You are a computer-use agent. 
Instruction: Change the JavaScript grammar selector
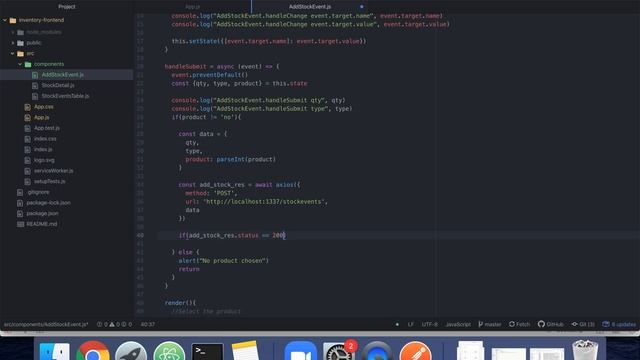click(x=458, y=324)
